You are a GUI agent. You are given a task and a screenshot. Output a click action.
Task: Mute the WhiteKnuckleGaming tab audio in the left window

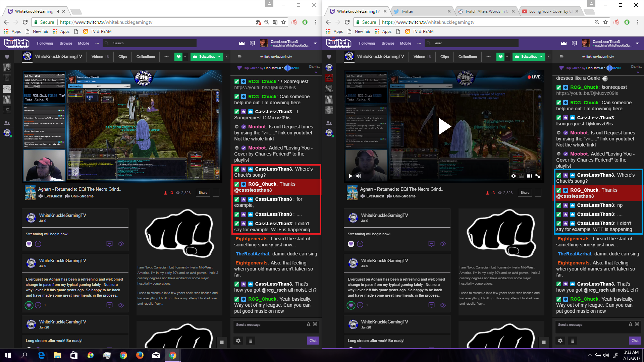pos(59,11)
